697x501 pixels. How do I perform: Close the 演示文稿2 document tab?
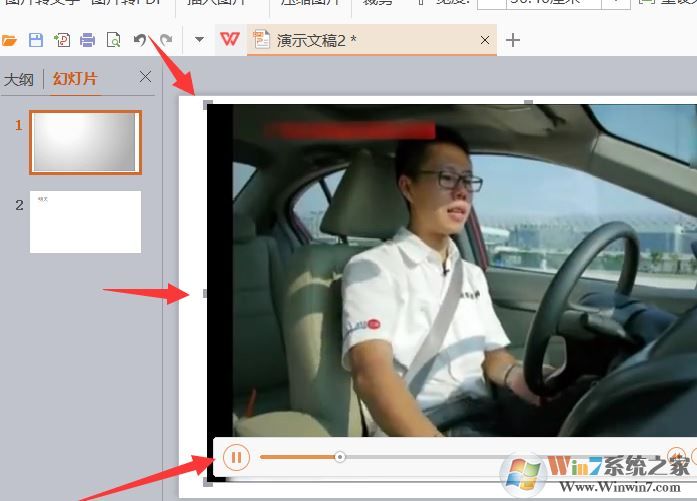pyautogui.click(x=485, y=40)
